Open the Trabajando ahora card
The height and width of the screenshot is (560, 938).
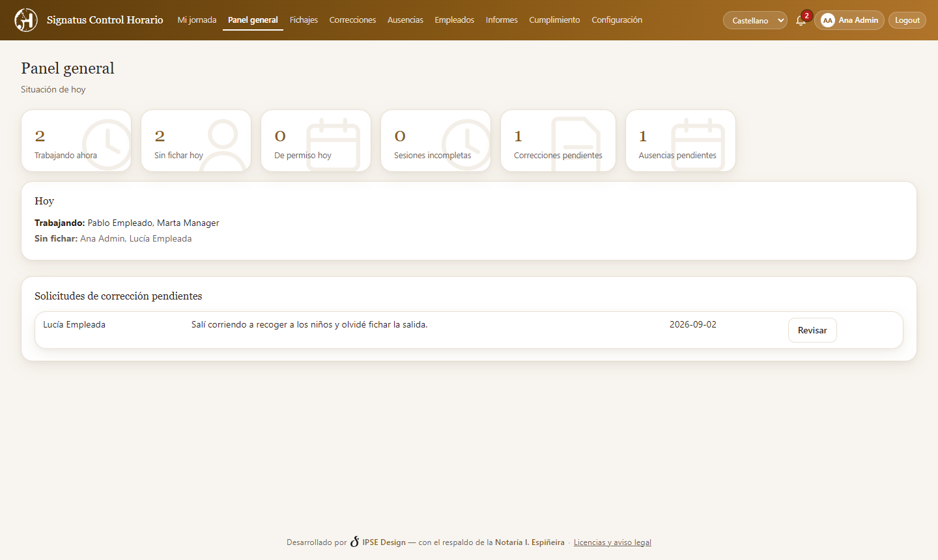pos(76,141)
